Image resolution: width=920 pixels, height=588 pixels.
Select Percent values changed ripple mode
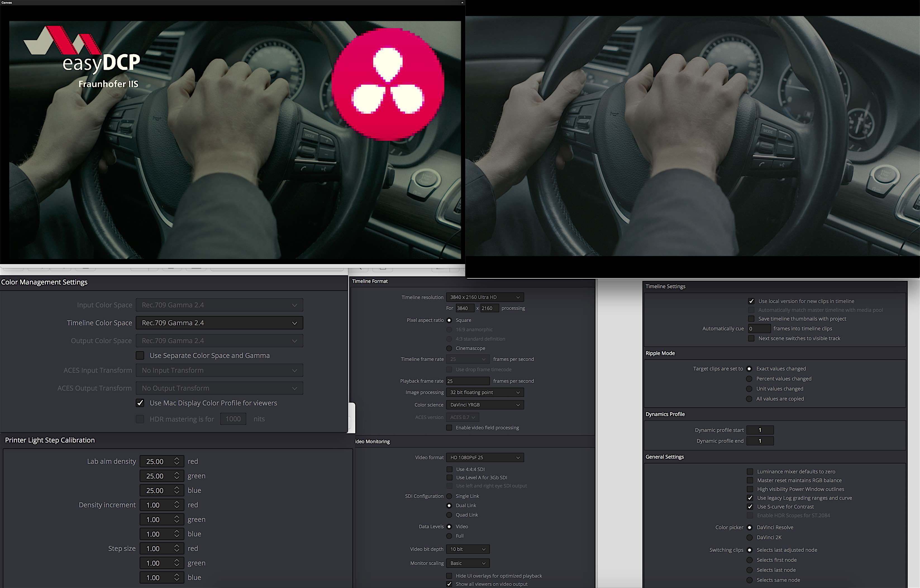[x=749, y=379]
